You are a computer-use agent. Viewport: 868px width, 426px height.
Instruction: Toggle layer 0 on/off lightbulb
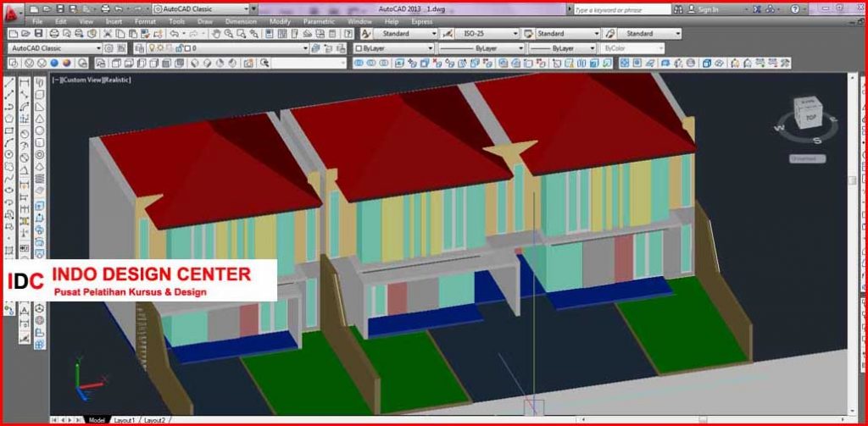pos(151,48)
